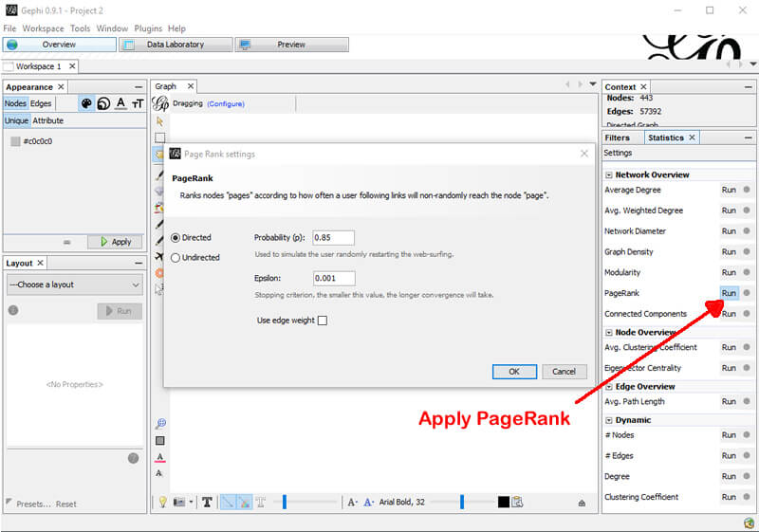Viewport: 759px width, 532px height.
Task: Collapse the Network Overview section
Action: click(x=609, y=175)
